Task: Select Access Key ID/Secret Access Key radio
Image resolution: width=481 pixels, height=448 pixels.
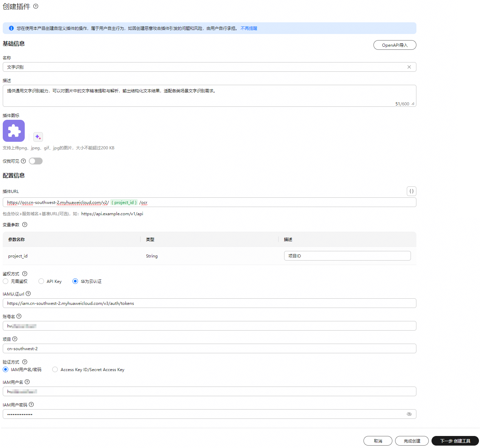Action: click(x=55, y=369)
